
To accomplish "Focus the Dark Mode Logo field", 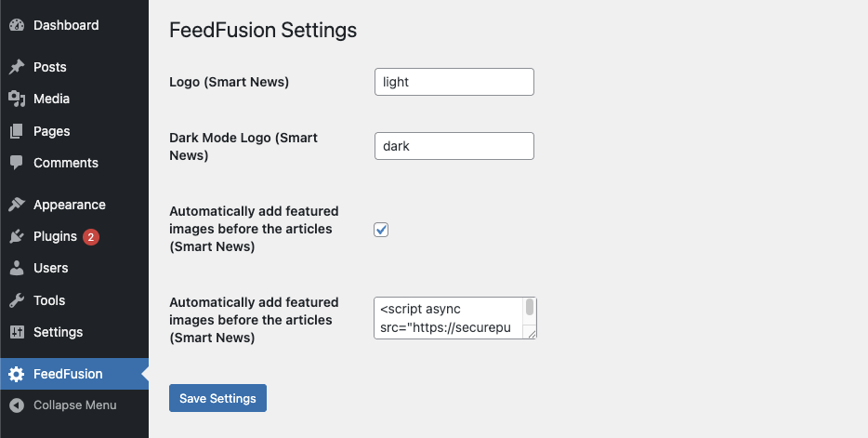I will (454, 146).
